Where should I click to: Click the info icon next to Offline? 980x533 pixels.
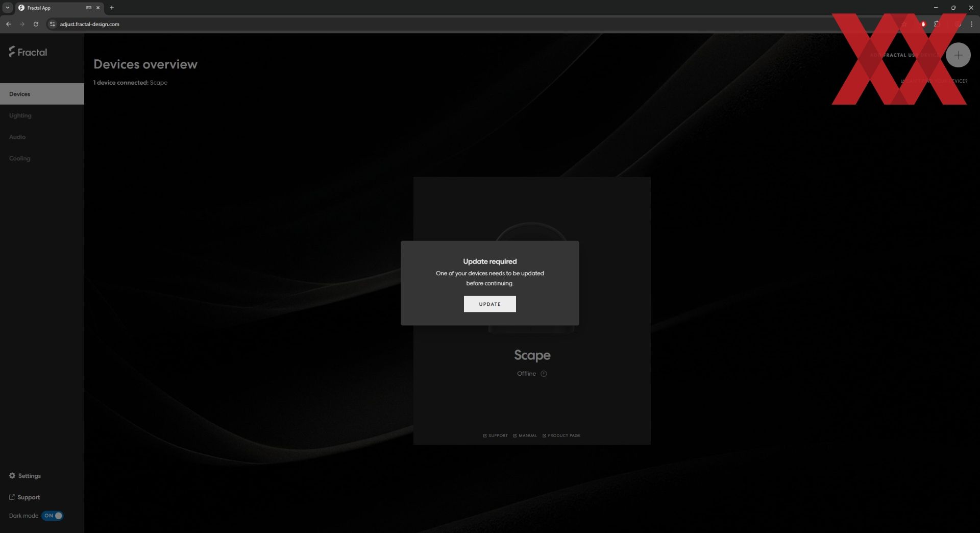click(x=544, y=374)
